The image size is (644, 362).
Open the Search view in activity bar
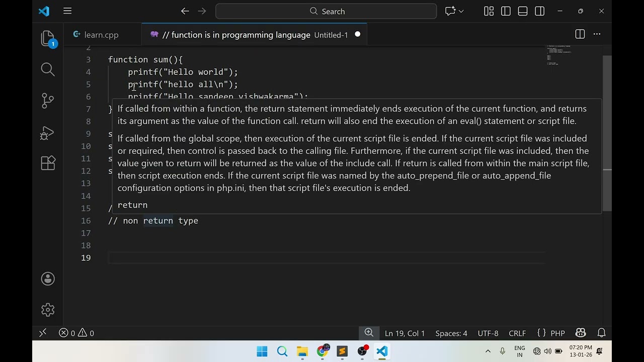click(48, 69)
